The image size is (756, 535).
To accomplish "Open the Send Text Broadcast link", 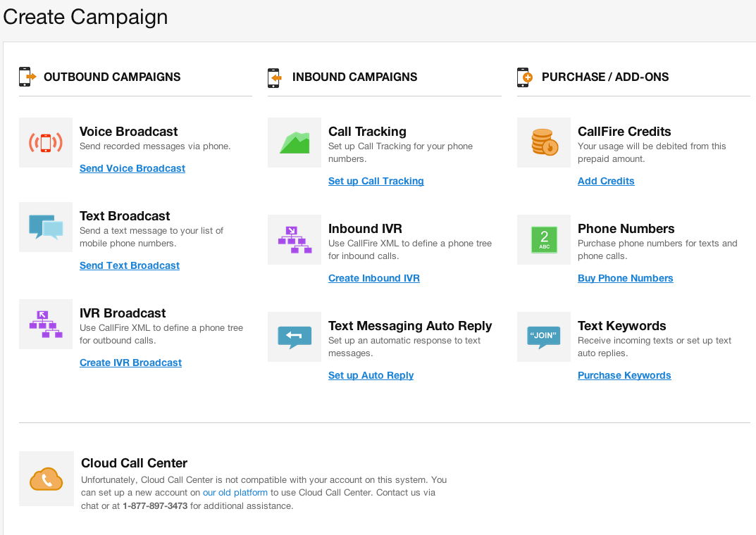I will [x=129, y=266].
